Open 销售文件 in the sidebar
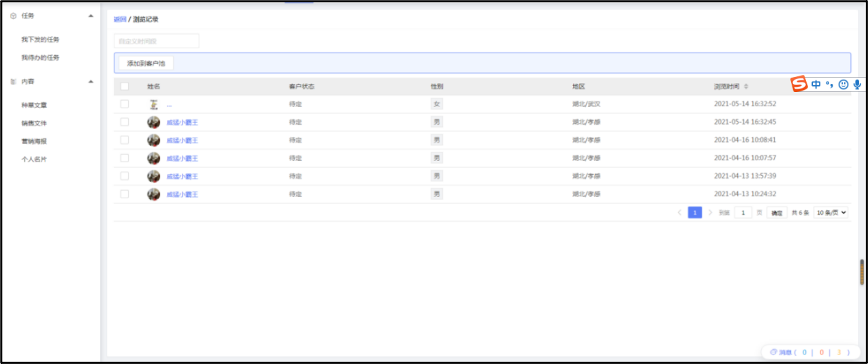Image resolution: width=868 pixels, height=364 pixels. click(x=34, y=123)
